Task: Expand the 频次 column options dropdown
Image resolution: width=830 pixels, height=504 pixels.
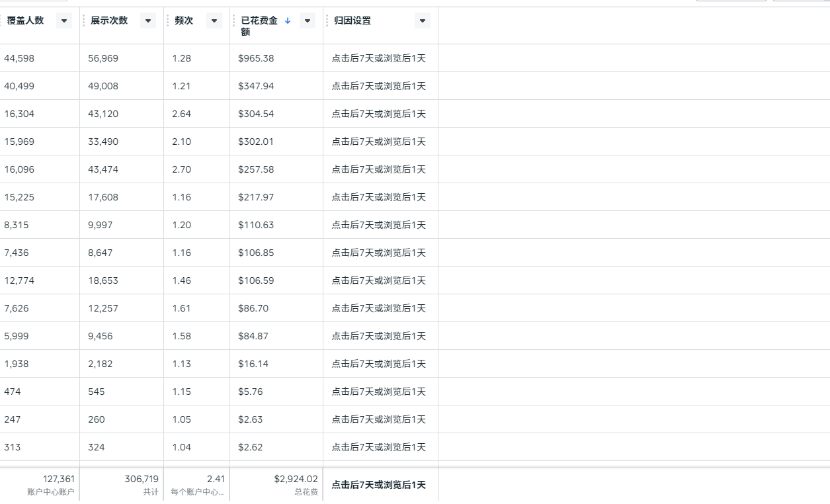Action: click(x=214, y=21)
